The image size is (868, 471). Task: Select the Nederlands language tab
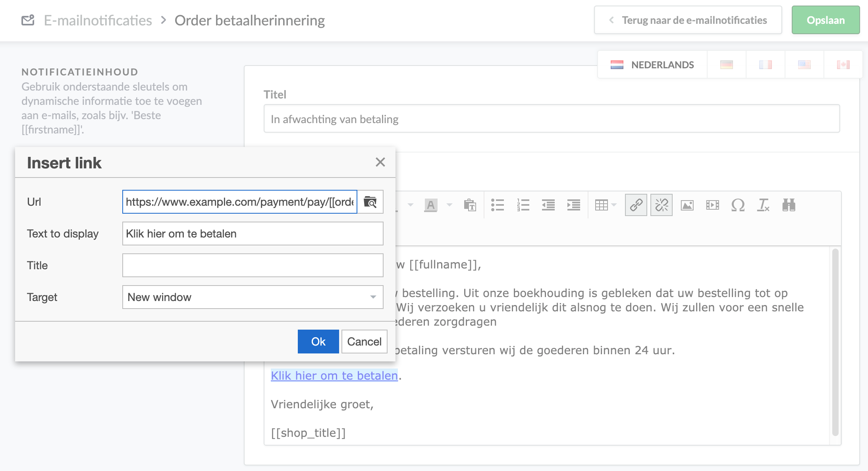point(652,65)
